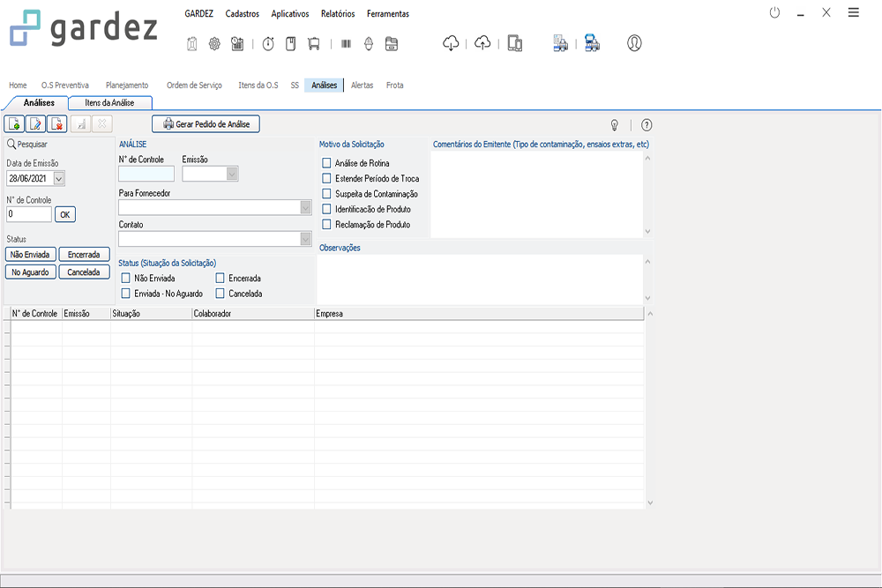Click the report printer icon with document

560,43
